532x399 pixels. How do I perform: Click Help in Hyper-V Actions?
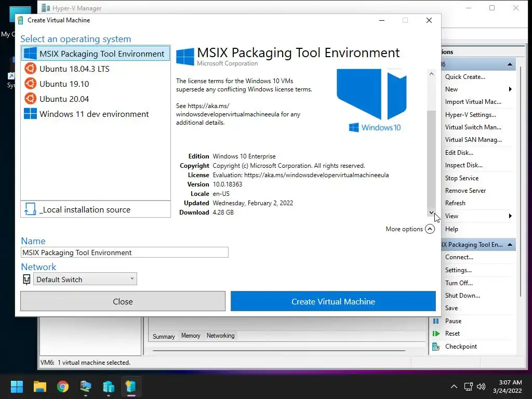pyautogui.click(x=451, y=229)
